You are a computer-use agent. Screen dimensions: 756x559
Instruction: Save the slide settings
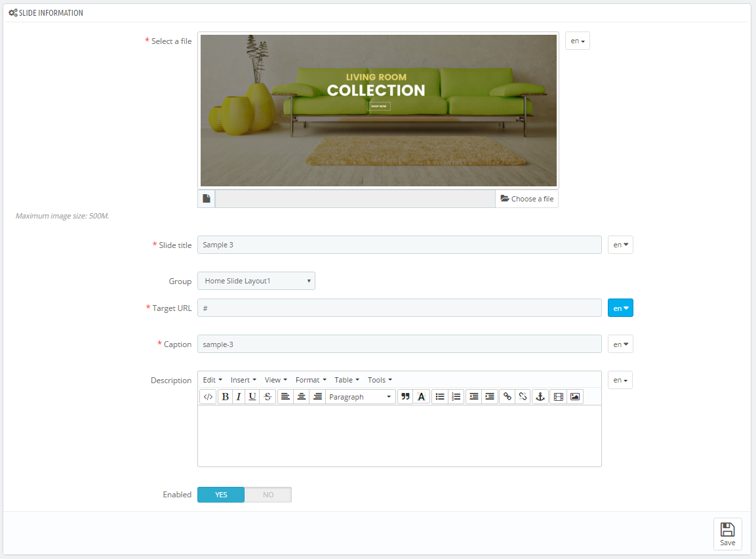click(x=728, y=534)
